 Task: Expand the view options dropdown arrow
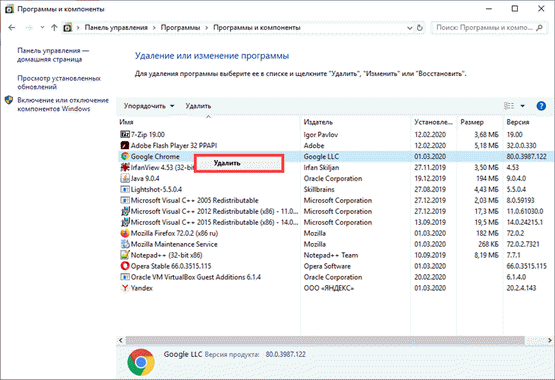[x=522, y=106]
